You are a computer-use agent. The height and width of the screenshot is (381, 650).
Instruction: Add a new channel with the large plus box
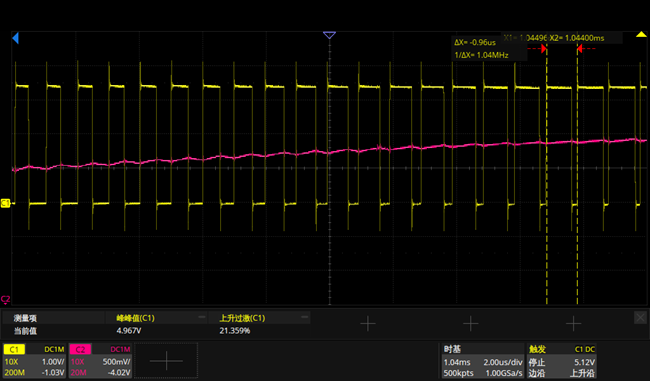point(166,361)
